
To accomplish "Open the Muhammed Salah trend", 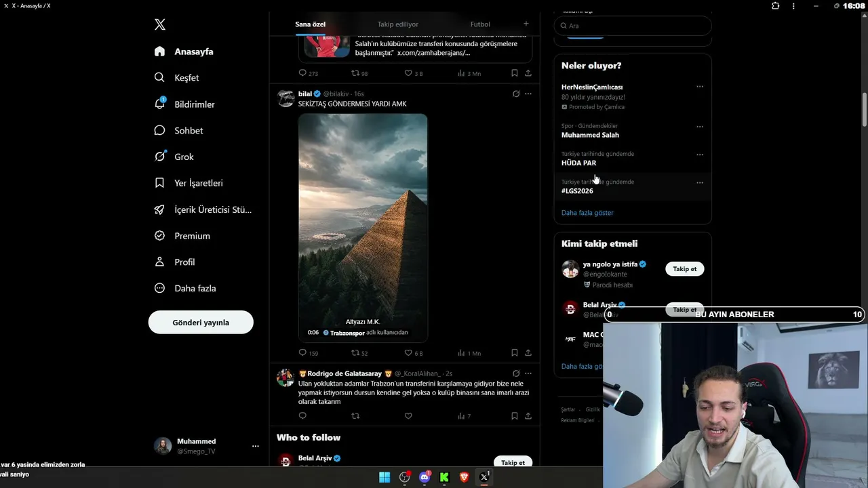I will point(633,131).
